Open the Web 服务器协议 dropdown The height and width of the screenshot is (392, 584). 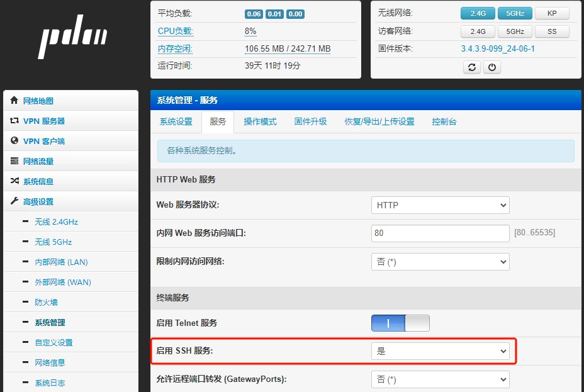click(440, 204)
